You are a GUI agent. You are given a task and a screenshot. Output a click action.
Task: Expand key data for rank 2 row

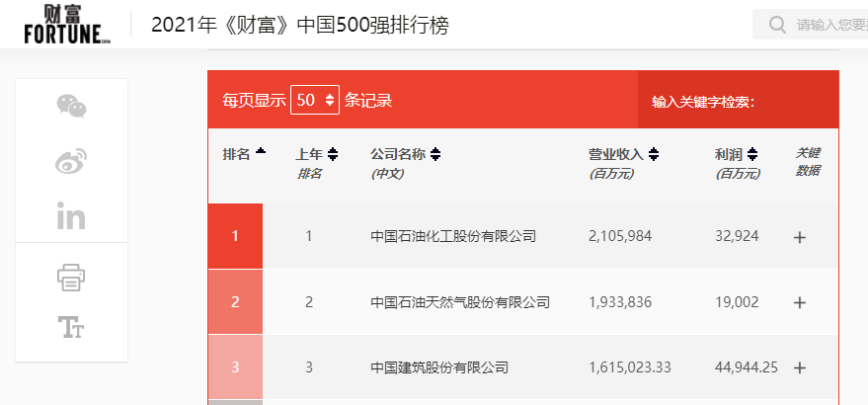coord(800,302)
